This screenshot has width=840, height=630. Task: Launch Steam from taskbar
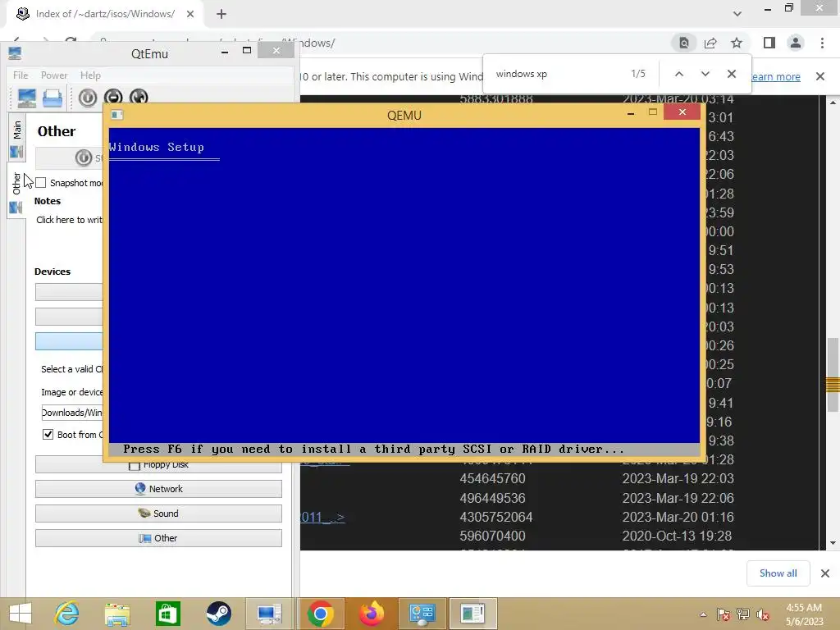point(218,614)
